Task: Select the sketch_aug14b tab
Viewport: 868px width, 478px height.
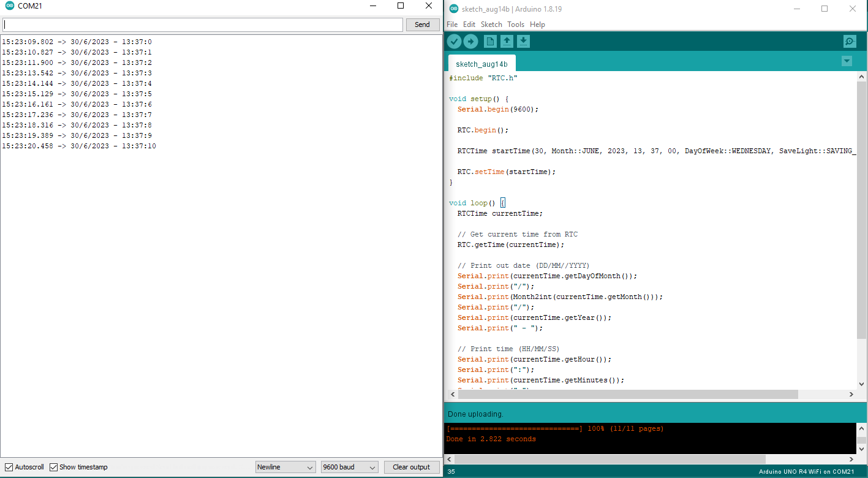Action: click(481, 64)
